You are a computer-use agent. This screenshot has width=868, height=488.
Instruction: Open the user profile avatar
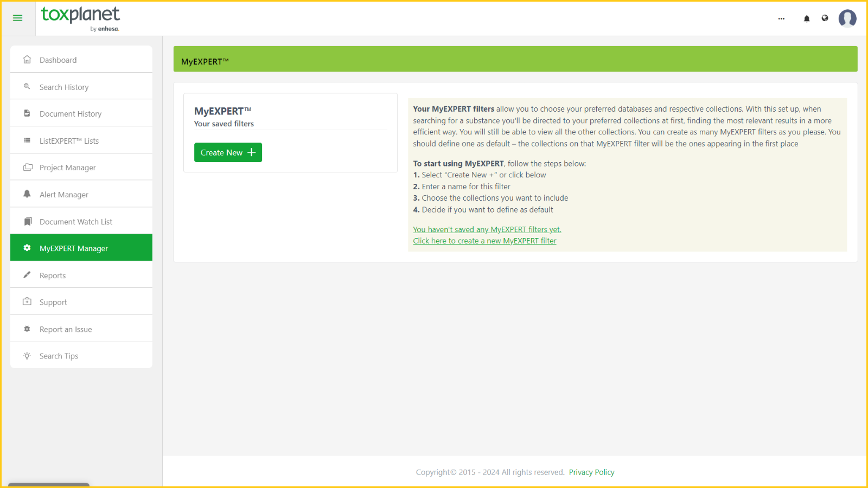click(847, 18)
